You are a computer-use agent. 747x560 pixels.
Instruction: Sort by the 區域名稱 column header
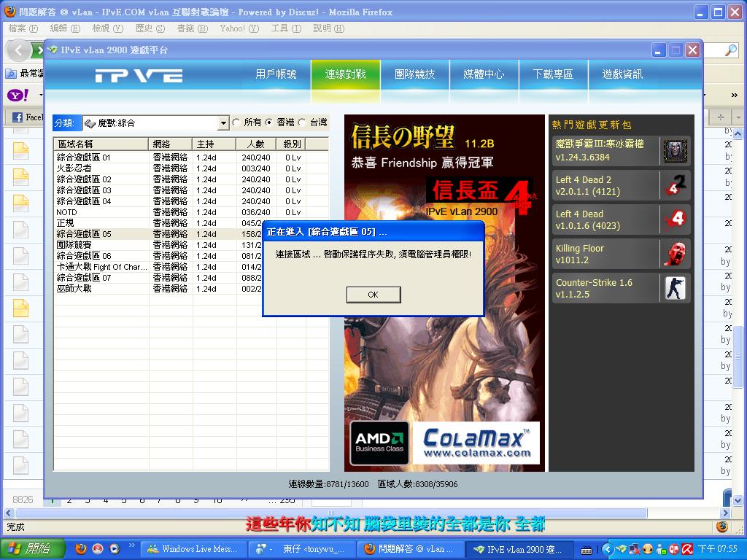pos(101,144)
